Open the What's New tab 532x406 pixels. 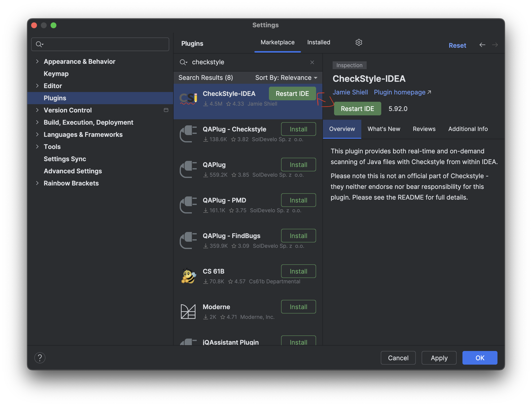click(384, 129)
